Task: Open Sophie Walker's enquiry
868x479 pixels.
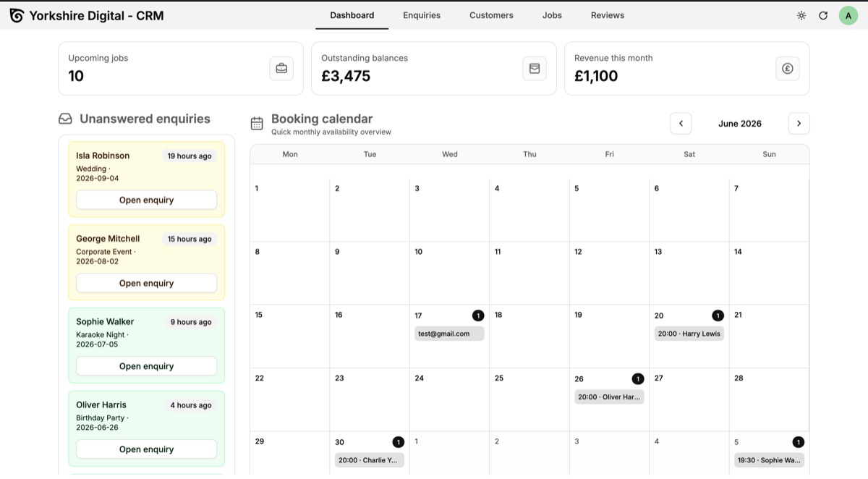Action: (146, 366)
